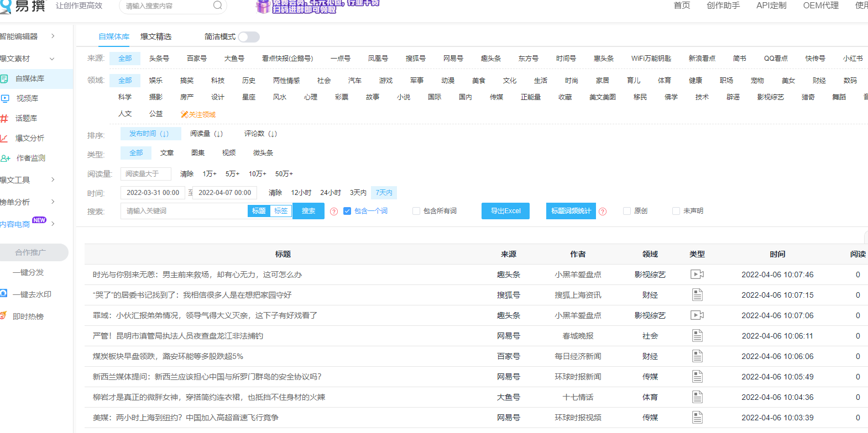This screenshot has width=868, height=433.
Task: Click the 搜索 button
Action: coord(308,211)
